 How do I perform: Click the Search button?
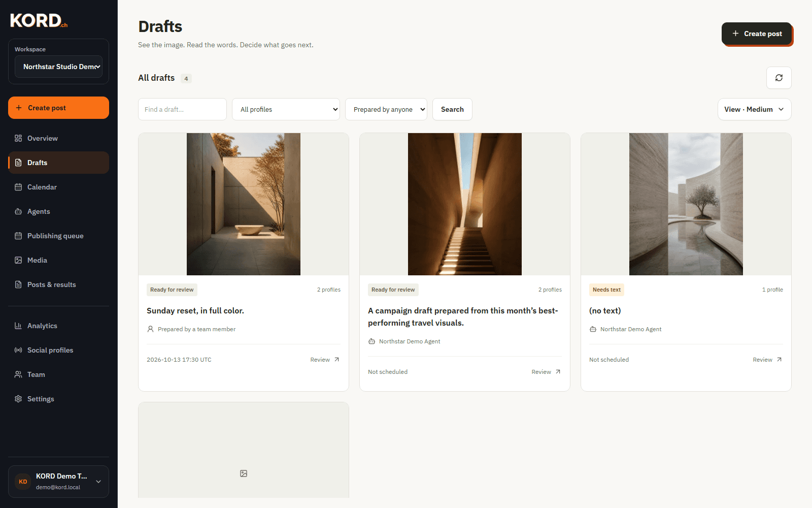pos(452,109)
